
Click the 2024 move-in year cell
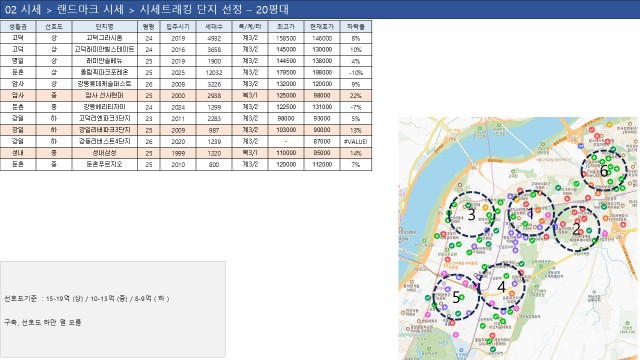178,107
